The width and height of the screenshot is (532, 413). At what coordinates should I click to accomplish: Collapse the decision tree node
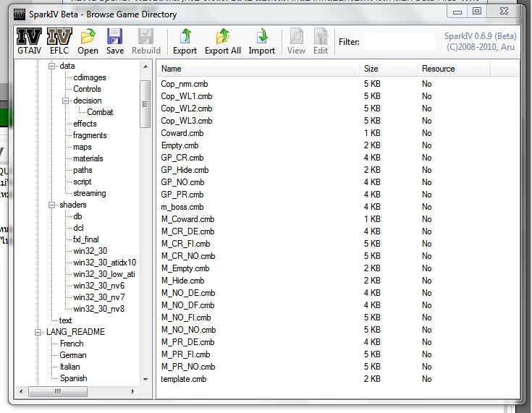point(65,101)
